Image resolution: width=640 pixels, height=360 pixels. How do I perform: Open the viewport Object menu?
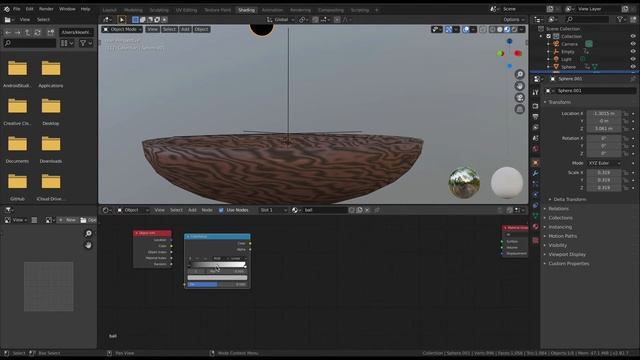(201, 29)
